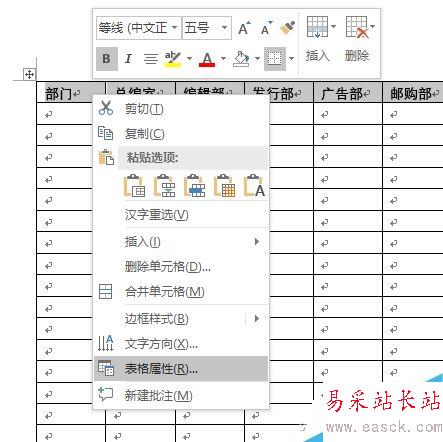Click the 删除 table delete icon
443x442 pixels.
pos(357,27)
